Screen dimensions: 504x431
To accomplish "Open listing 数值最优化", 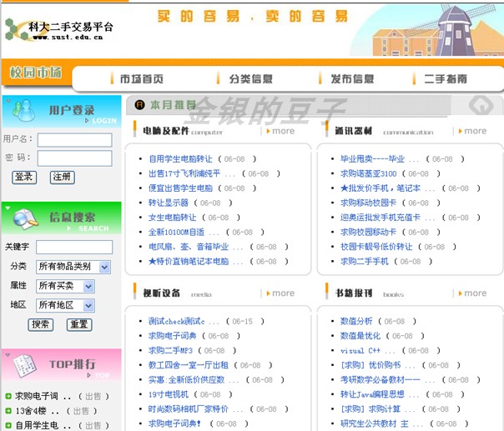I will tap(360, 336).
